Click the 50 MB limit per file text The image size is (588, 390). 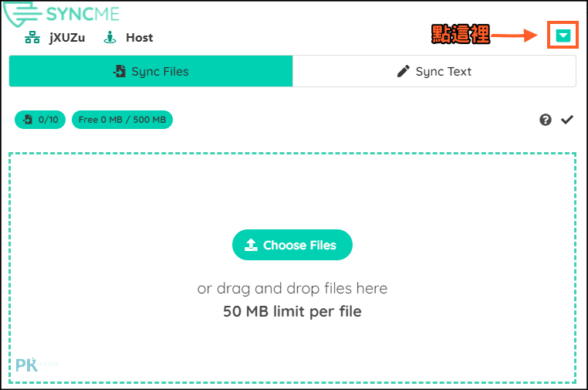[292, 311]
